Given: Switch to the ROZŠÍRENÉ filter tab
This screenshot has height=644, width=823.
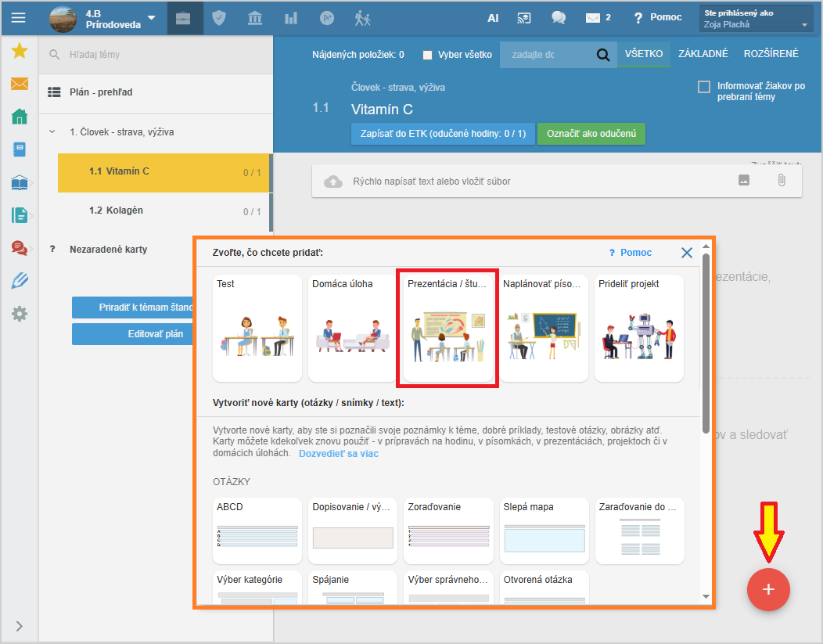Looking at the screenshot, I should tap(771, 54).
